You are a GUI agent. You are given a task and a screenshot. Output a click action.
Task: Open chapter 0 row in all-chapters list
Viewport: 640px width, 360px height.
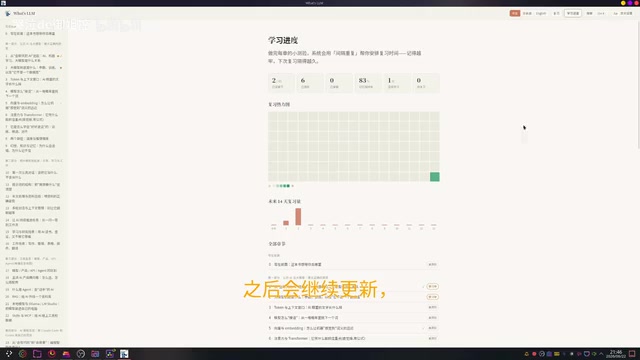pyautogui.click(x=353, y=264)
